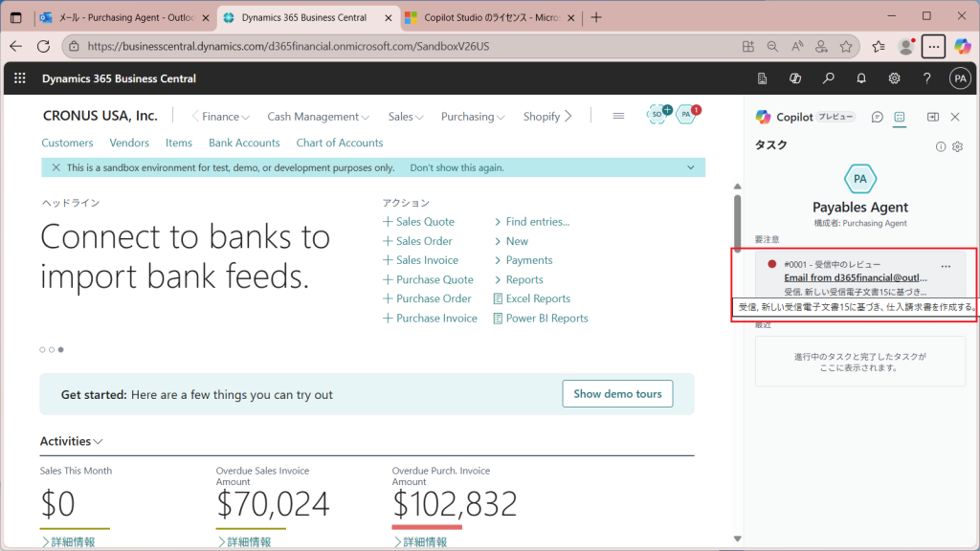
Task: Click the page vertical scrollbar thumb
Action: [x=738, y=223]
